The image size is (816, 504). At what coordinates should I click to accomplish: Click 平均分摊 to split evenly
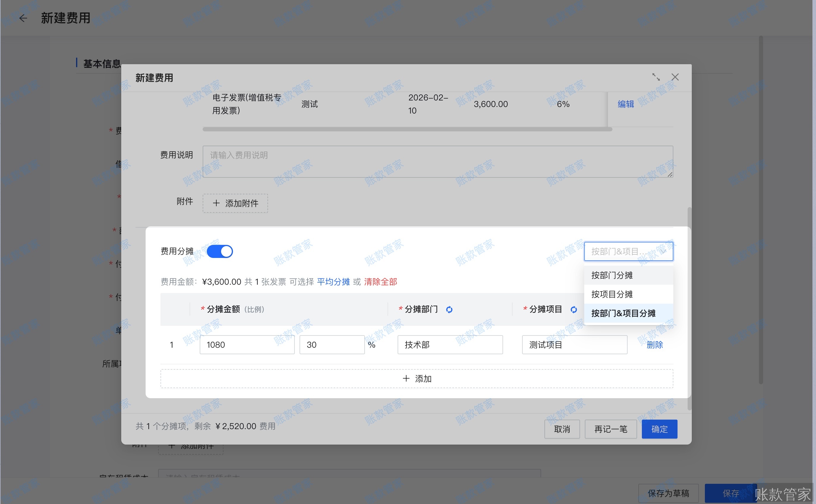(x=334, y=282)
